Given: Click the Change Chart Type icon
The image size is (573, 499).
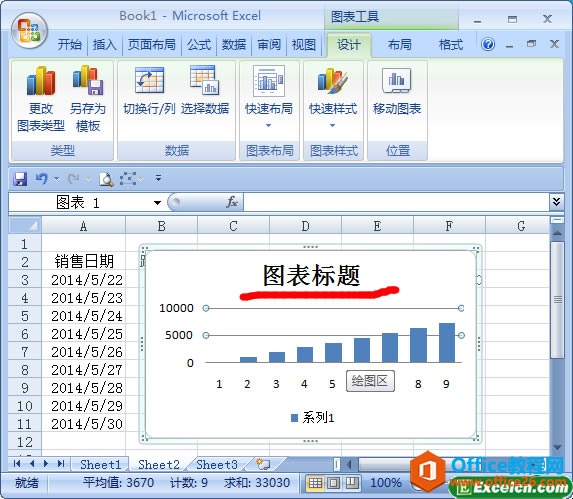Looking at the screenshot, I should [x=41, y=81].
